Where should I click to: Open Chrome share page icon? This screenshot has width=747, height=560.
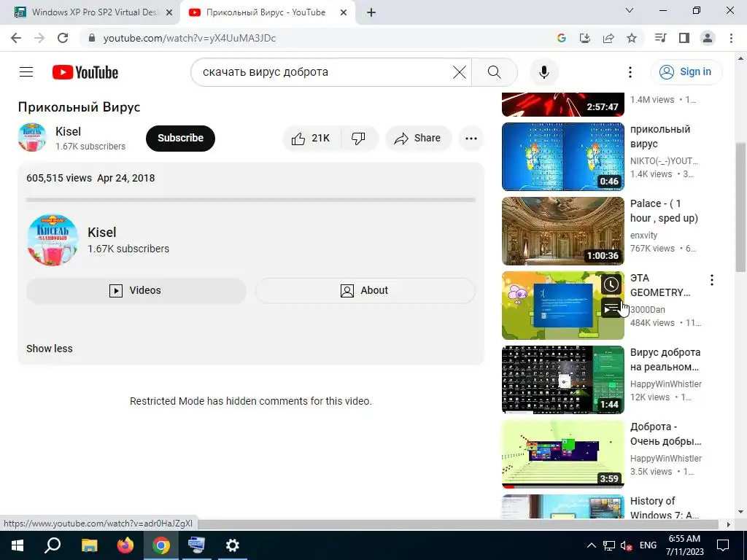pos(608,38)
